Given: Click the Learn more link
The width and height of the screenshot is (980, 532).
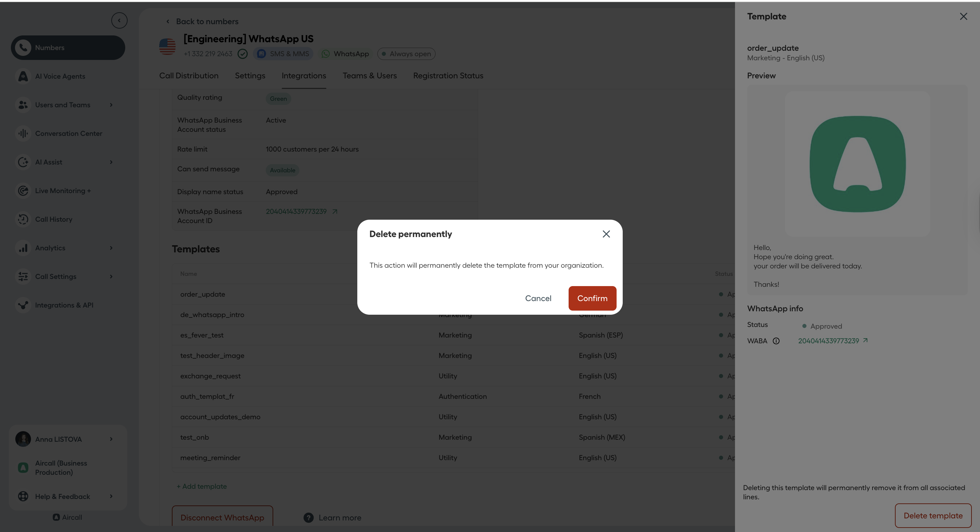Looking at the screenshot, I should pyautogui.click(x=340, y=518).
